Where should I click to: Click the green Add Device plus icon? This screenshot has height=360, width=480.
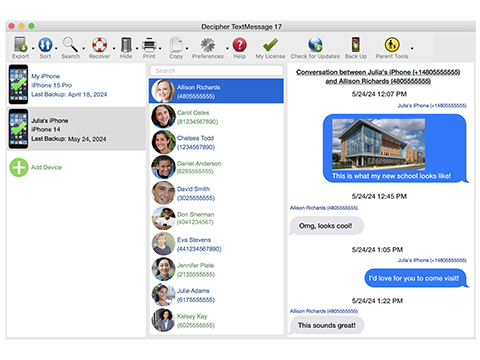click(19, 167)
